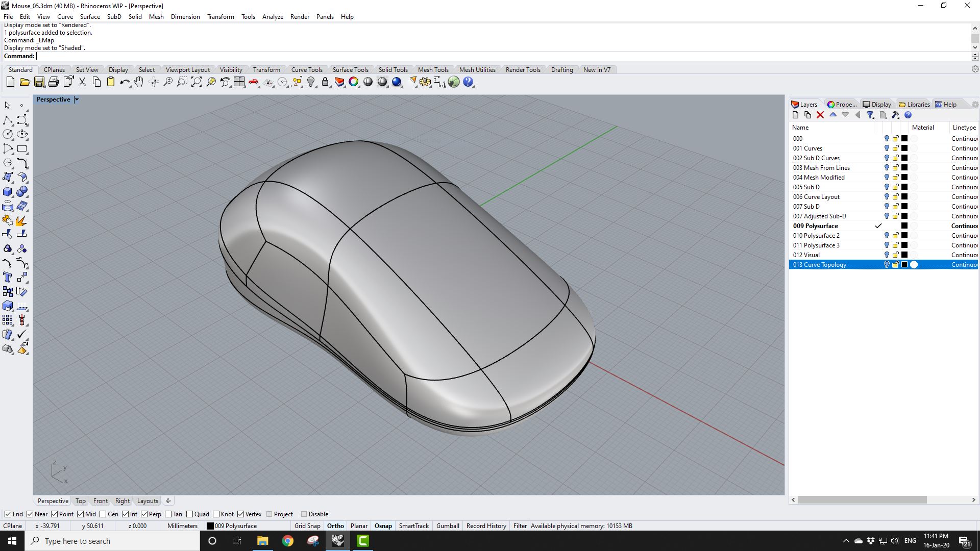Click the blue sphere Render icon
Screen dimensions: 980x551
pyautogui.click(x=397, y=82)
